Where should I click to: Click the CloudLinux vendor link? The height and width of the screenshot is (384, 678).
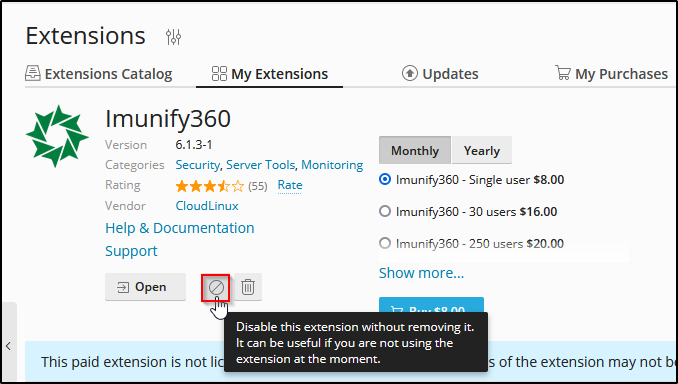tap(207, 205)
